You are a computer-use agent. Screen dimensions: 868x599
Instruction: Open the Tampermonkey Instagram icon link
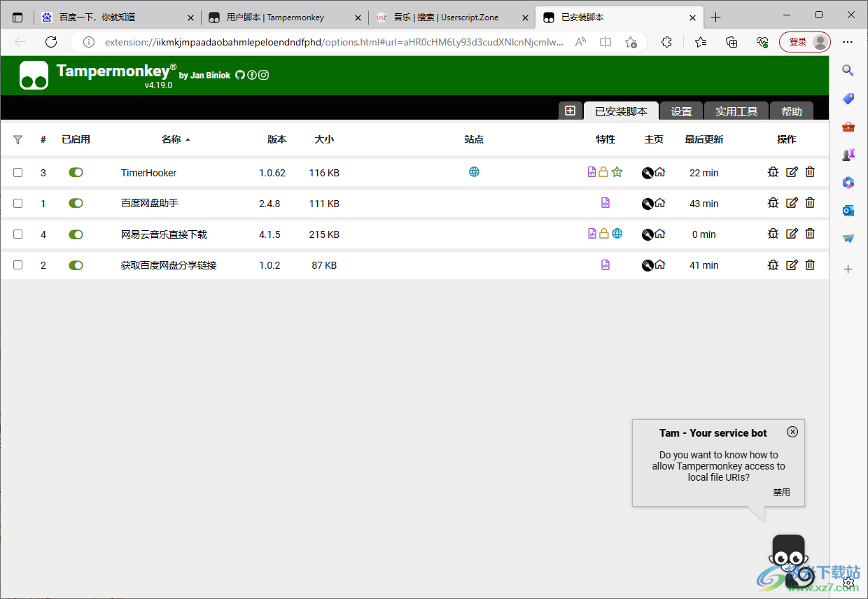[263, 75]
